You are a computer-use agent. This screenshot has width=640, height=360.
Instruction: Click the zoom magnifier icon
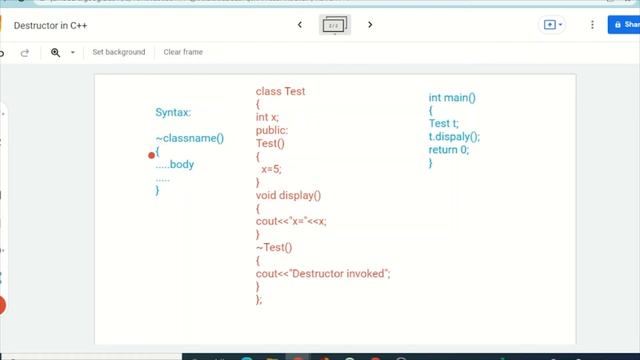coord(56,52)
